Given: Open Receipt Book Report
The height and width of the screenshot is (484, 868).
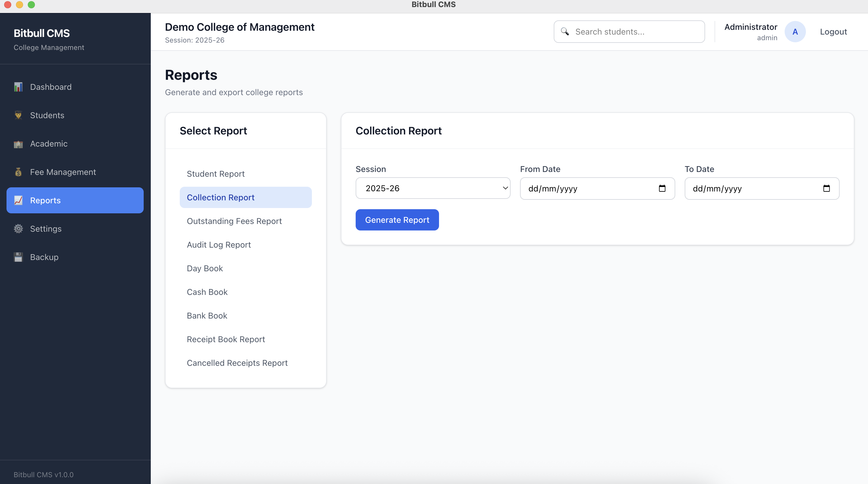Looking at the screenshot, I should [x=246, y=339].
